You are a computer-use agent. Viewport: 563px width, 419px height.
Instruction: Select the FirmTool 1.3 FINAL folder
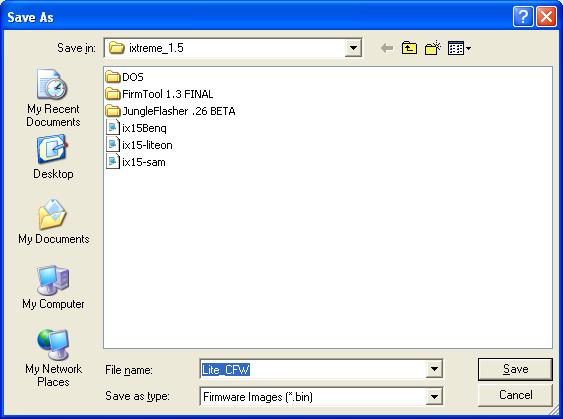pyautogui.click(x=159, y=94)
